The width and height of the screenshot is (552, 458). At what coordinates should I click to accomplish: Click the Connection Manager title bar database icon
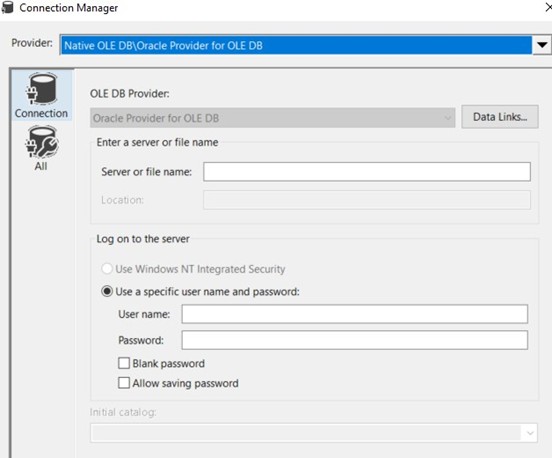(x=7, y=7)
